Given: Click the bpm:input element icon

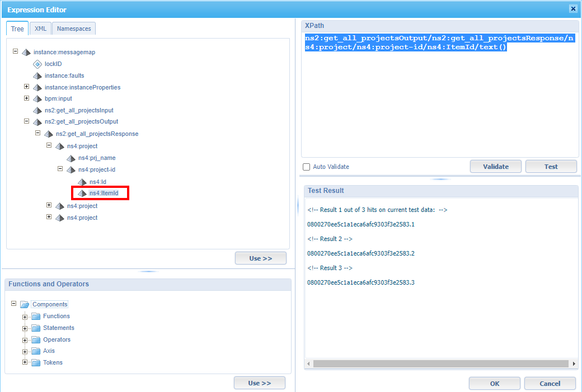Looking at the screenshot, I should [x=37, y=98].
